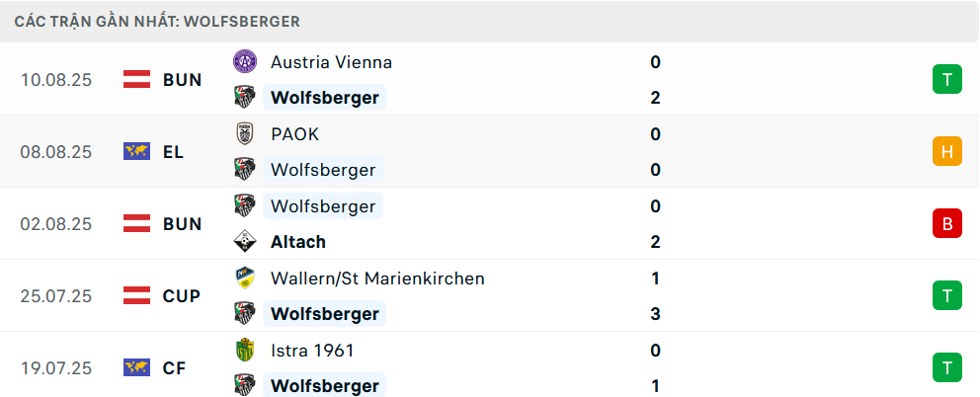980x397 pixels.
Task: Click the PAOK team logo
Action: pyautogui.click(x=244, y=134)
